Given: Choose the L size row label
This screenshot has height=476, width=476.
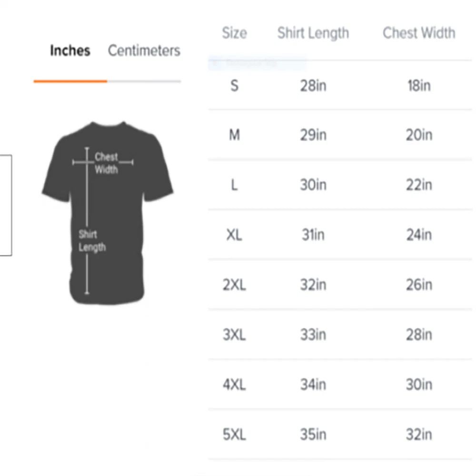Looking at the screenshot, I should click(x=234, y=185).
